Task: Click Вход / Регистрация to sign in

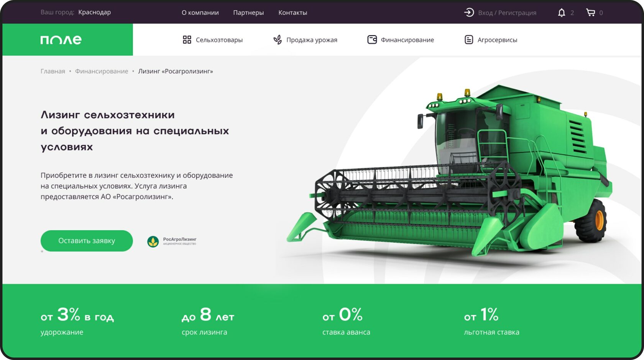Action: pos(507,12)
